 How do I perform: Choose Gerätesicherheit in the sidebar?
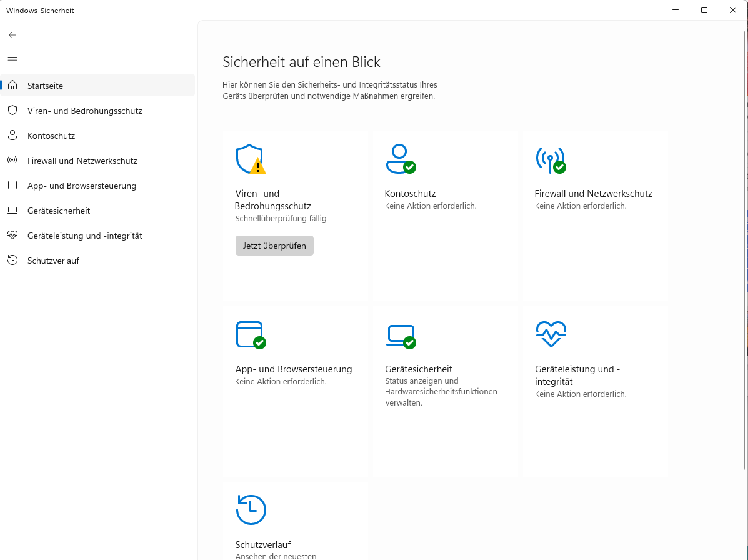(x=59, y=211)
